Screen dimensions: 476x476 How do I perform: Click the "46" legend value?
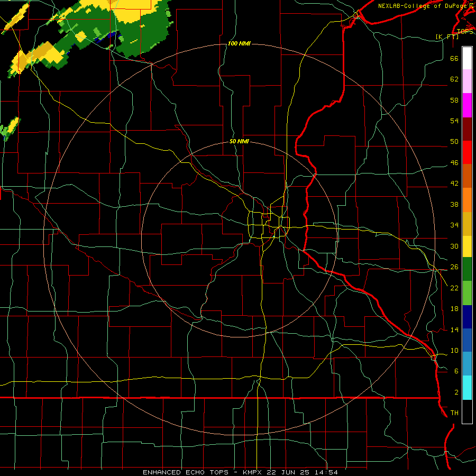[454, 163]
